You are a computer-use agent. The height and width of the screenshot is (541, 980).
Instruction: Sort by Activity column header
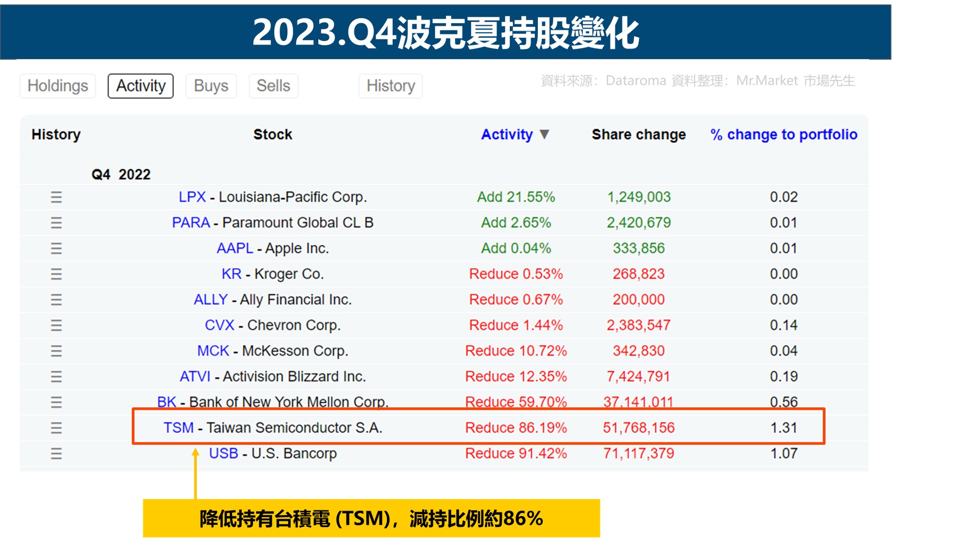pyautogui.click(x=507, y=134)
